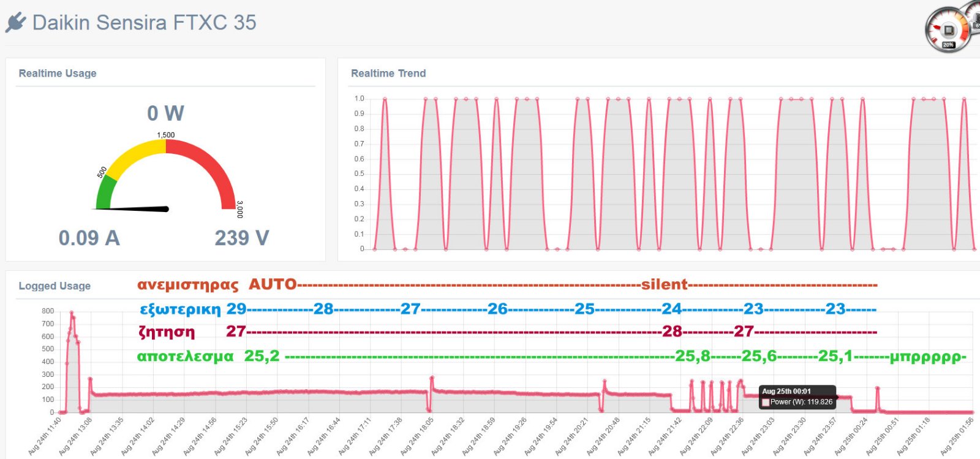The width and height of the screenshot is (980, 459).
Task: Click the Aug 24th 20:48 time axis label
Action: coord(603,437)
